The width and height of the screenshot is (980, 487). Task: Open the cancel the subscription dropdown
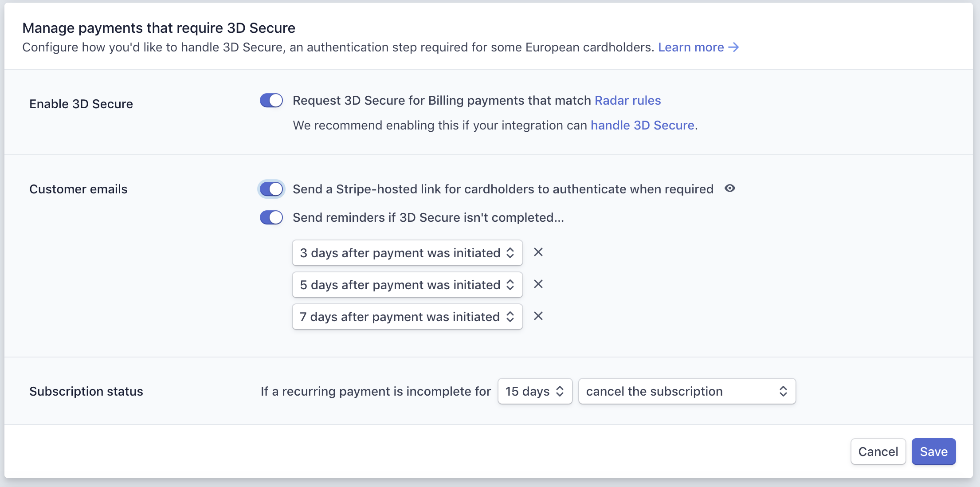click(x=687, y=391)
